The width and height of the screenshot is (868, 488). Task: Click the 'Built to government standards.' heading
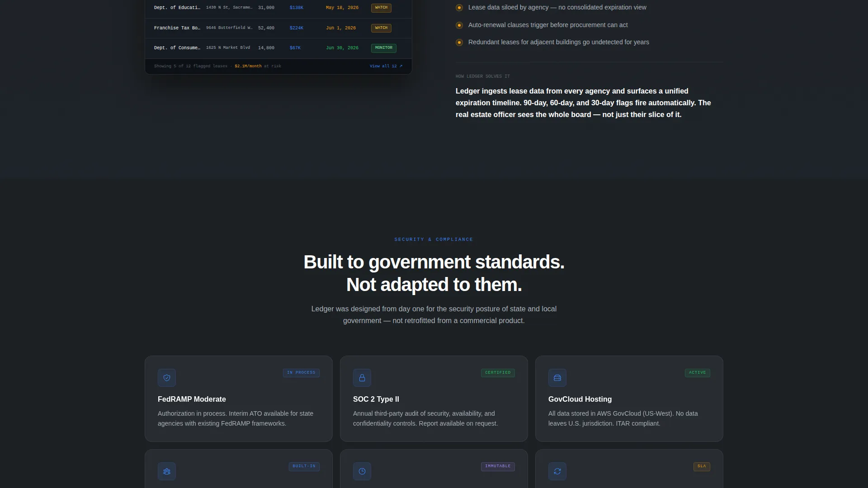(x=434, y=262)
